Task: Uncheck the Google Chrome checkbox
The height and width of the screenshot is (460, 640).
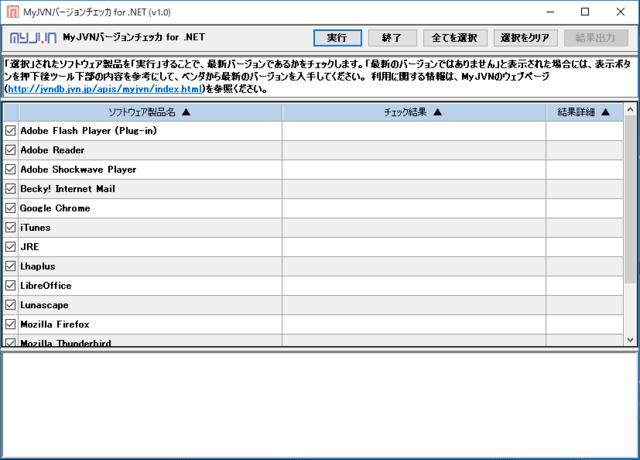Action: (x=10, y=208)
